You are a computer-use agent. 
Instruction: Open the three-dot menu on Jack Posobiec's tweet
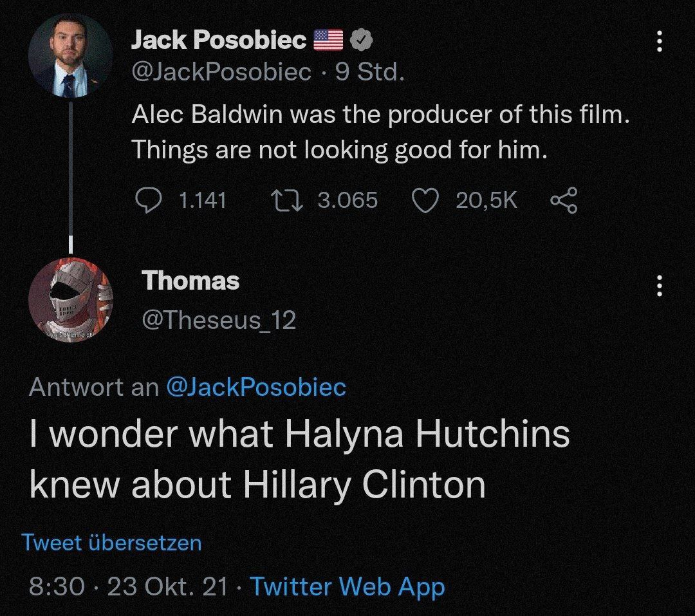[658, 42]
